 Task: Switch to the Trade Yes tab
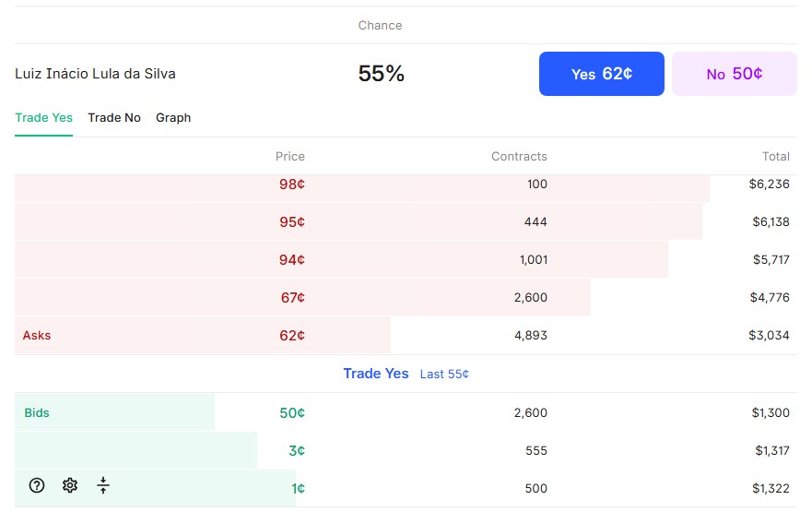click(43, 118)
